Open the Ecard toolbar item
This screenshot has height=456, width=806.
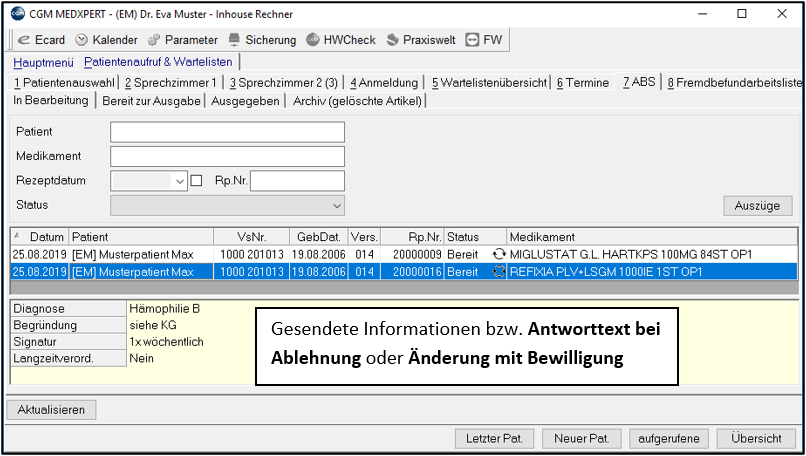(41, 40)
